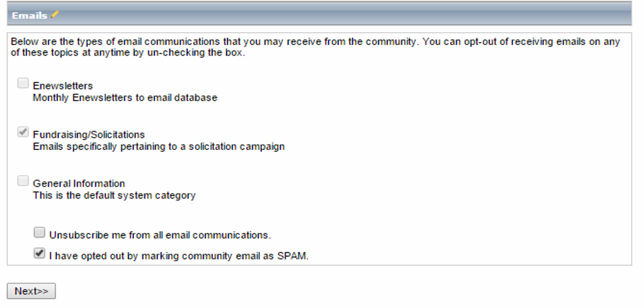The width and height of the screenshot is (644, 308).
Task: Uncheck the opted out as SPAM checkbox
Action: click(x=39, y=254)
